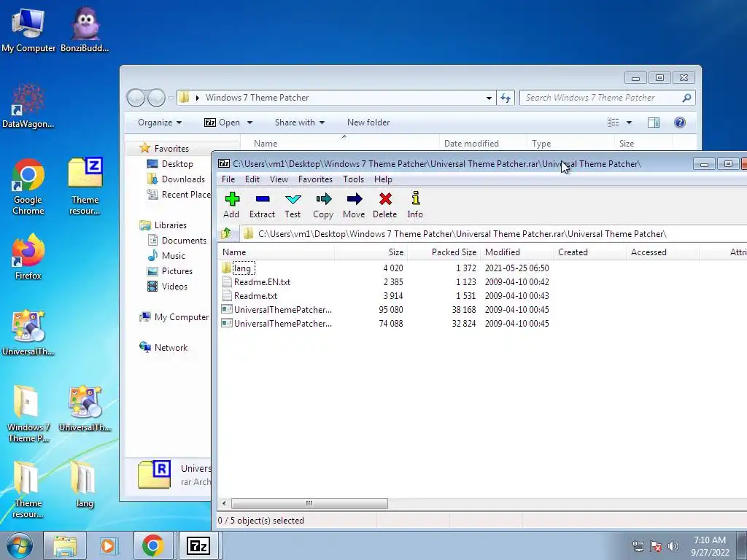
Task: Open the Organize dropdown in Explorer window
Action: (x=160, y=122)
